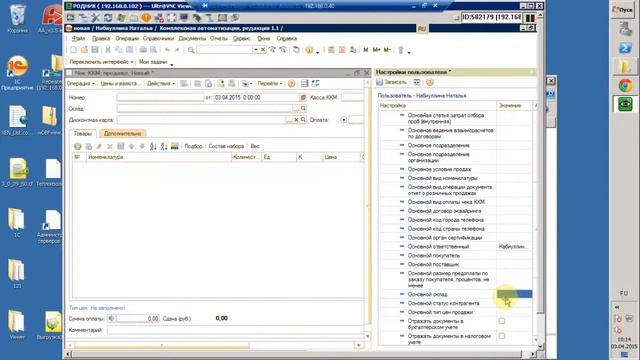Click the orange help icon in document toolbar
Viewport: 640px width, 360px height.
pos(291,84)
